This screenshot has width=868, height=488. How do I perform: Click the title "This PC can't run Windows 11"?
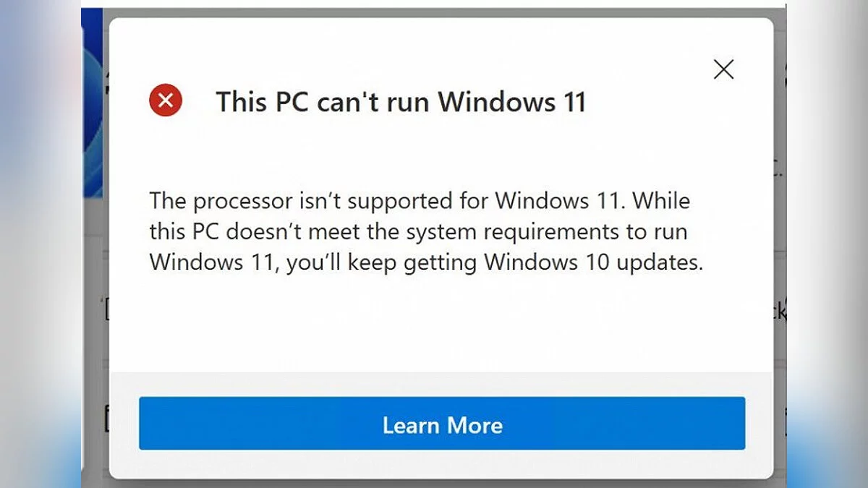tap(400, 102)
